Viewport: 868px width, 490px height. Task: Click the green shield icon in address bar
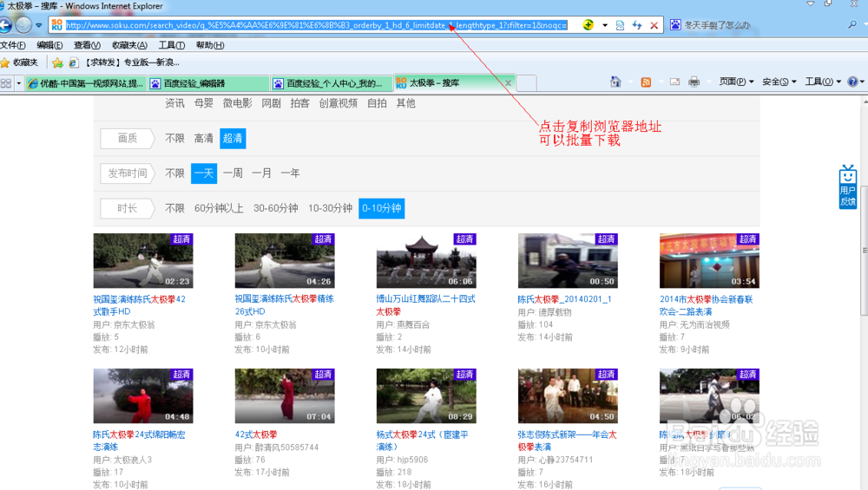tap(588, 25)
